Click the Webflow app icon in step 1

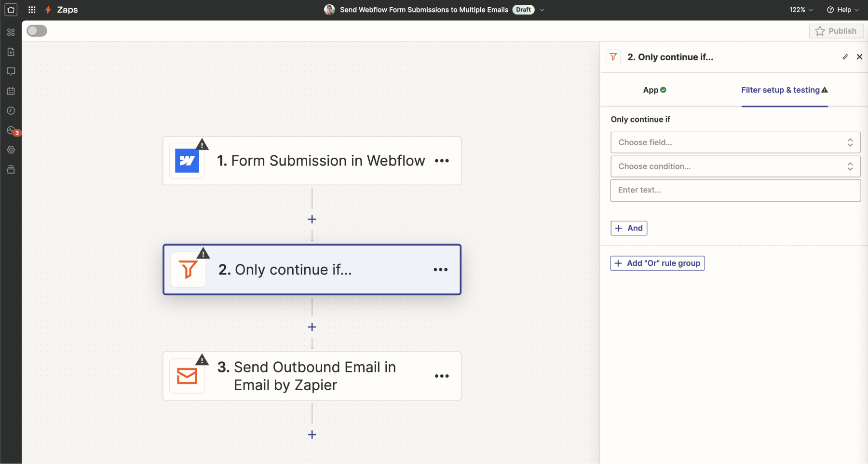[x=187, y=161]
